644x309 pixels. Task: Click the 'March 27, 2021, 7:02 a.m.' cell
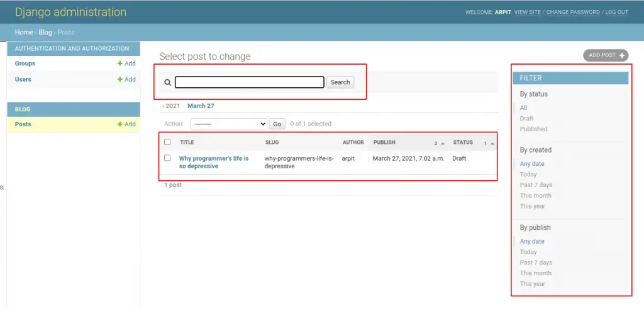click(408, 158)
